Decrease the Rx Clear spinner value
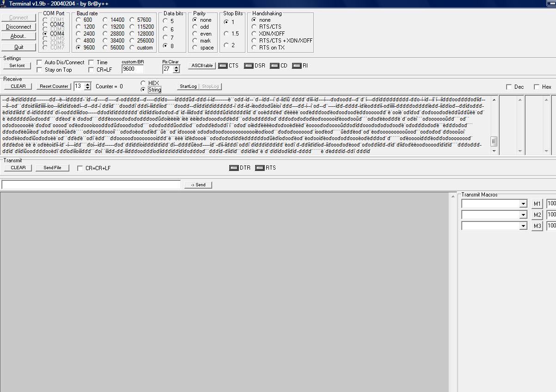This screenshot has height=392, width=556. click(176, 71)
